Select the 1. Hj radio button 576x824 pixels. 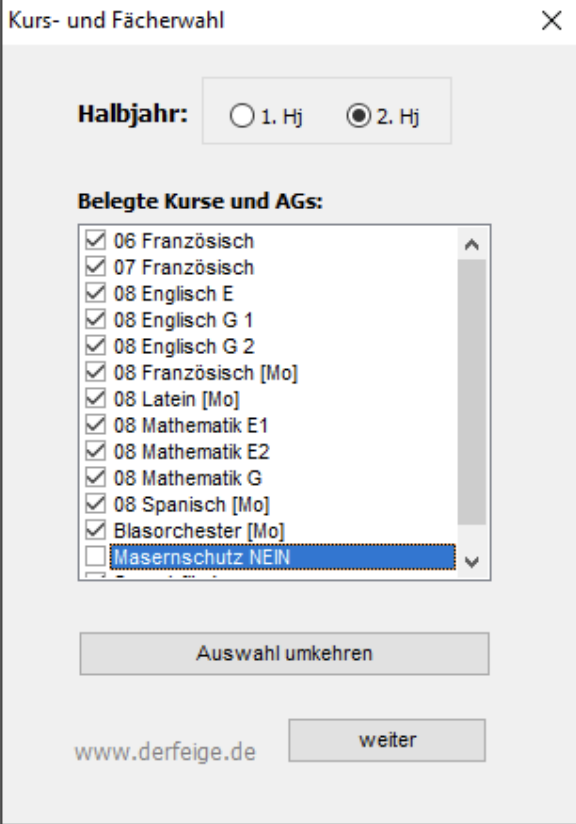[x=242, y=116]
